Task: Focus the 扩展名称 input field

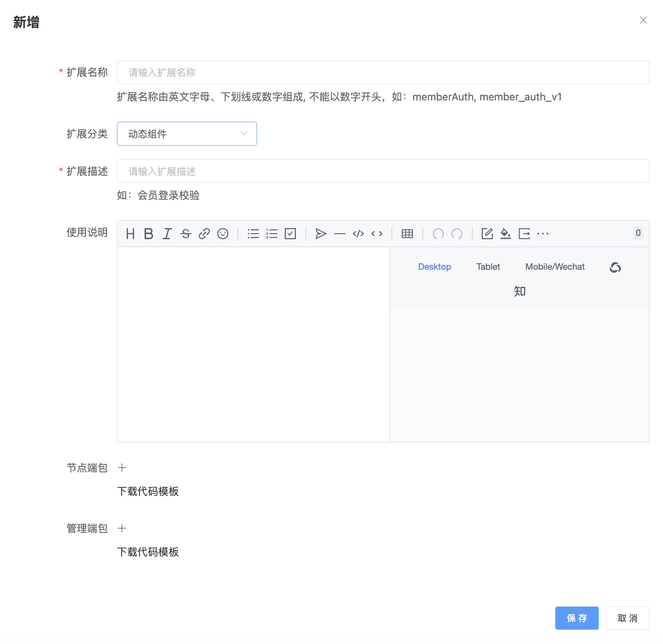Action: coord(383,73)
